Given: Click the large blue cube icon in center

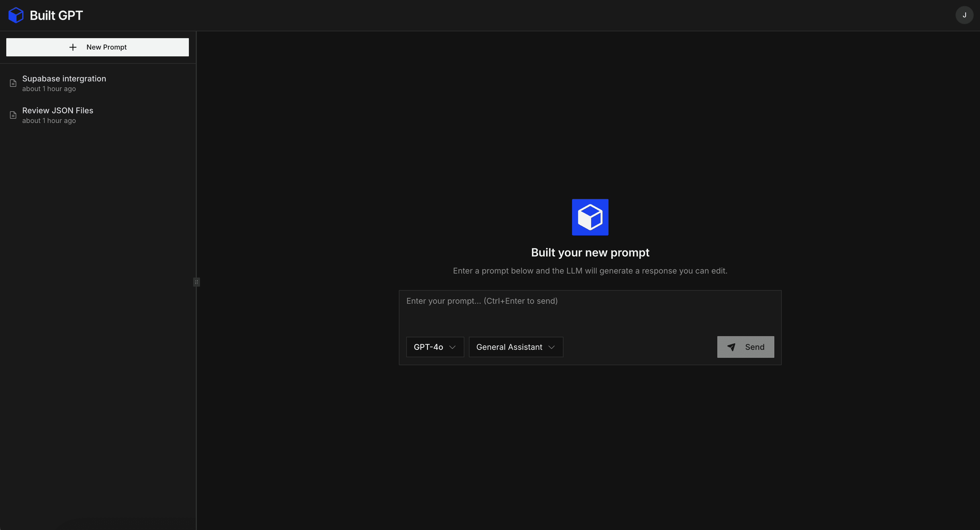Looking at the screenshot, I should (x=590, y=217).
